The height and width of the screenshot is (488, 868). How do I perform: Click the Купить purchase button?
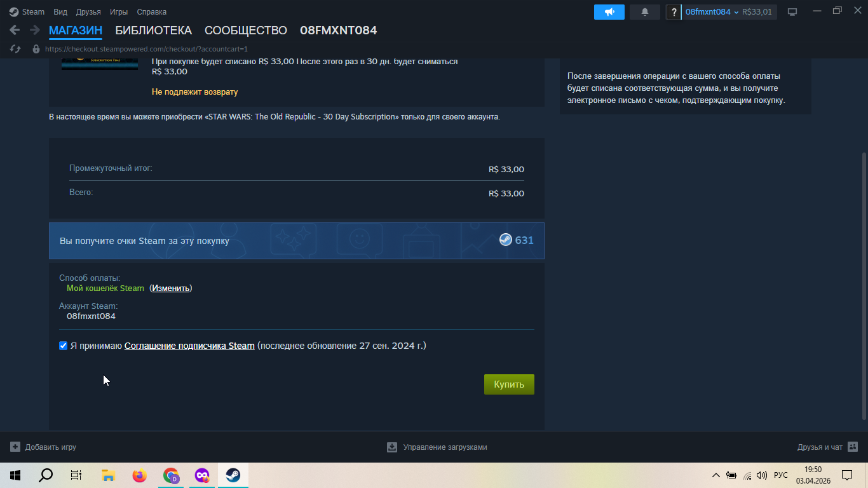509,384
